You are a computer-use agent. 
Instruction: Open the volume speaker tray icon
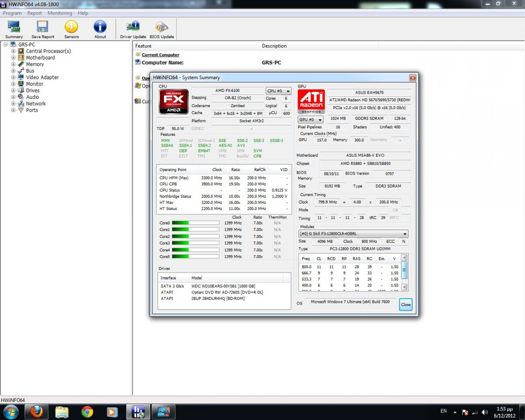tap(485, 412)
